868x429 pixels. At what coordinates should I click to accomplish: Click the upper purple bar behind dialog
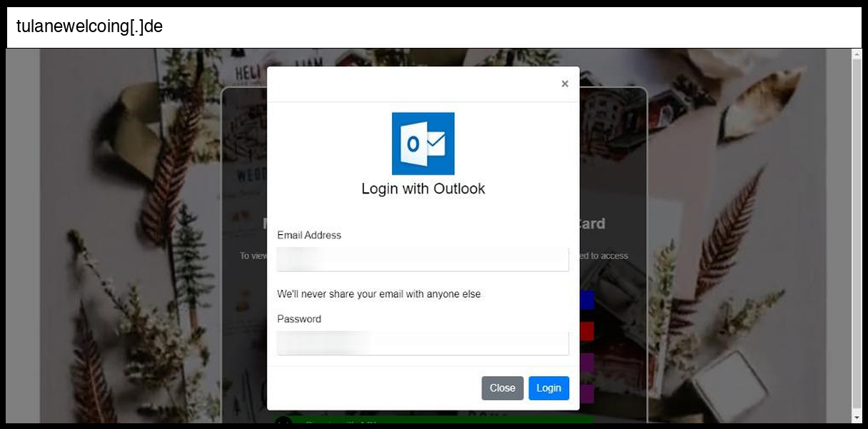[x=586, y=363]
